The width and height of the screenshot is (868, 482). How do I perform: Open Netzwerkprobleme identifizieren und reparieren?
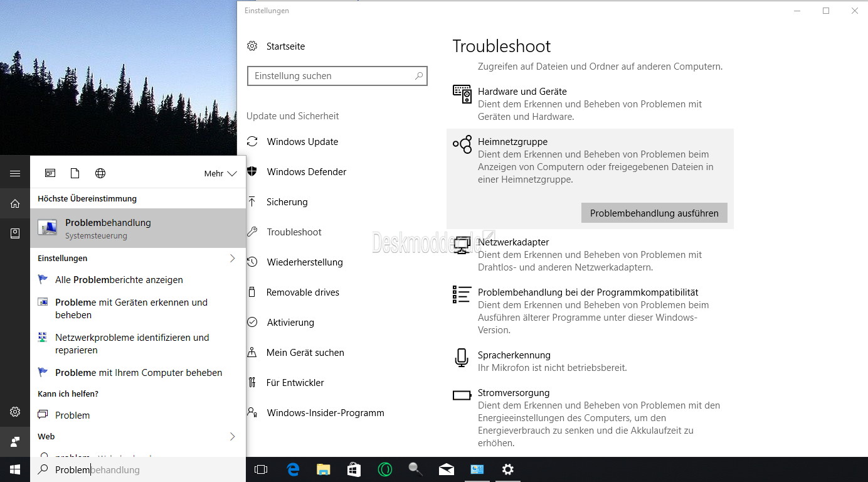tap(138, 344)
